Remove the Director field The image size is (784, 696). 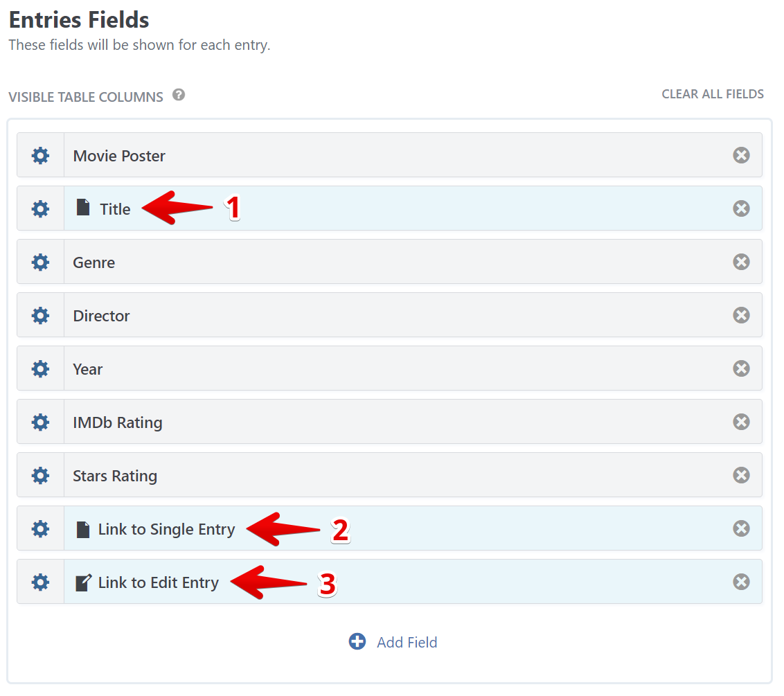[x=741, y=315]
